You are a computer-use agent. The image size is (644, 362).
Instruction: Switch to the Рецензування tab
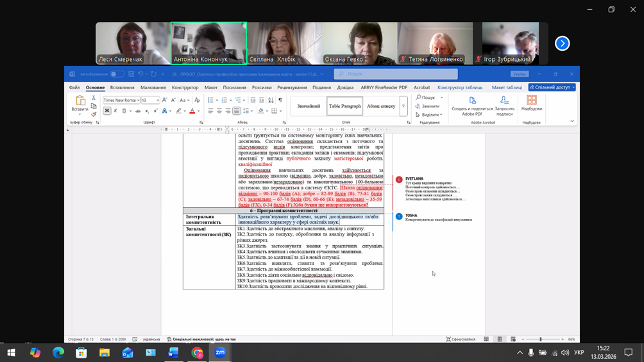click(x=292, y=87)
